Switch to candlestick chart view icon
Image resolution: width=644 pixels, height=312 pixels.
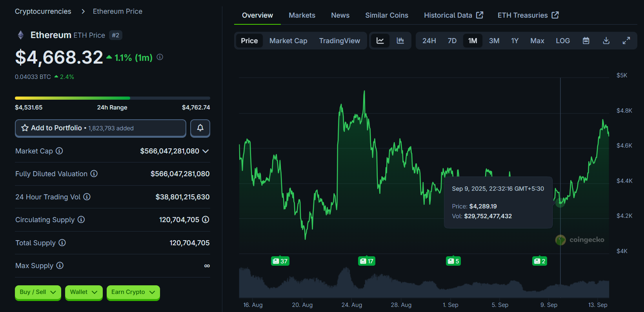pos(400,40)
